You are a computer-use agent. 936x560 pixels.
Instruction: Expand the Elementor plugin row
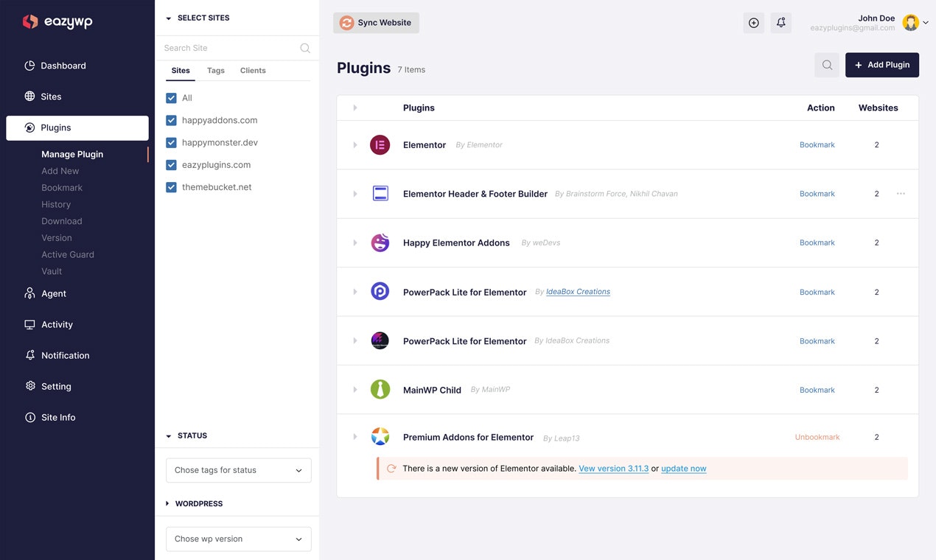(355, 145)
